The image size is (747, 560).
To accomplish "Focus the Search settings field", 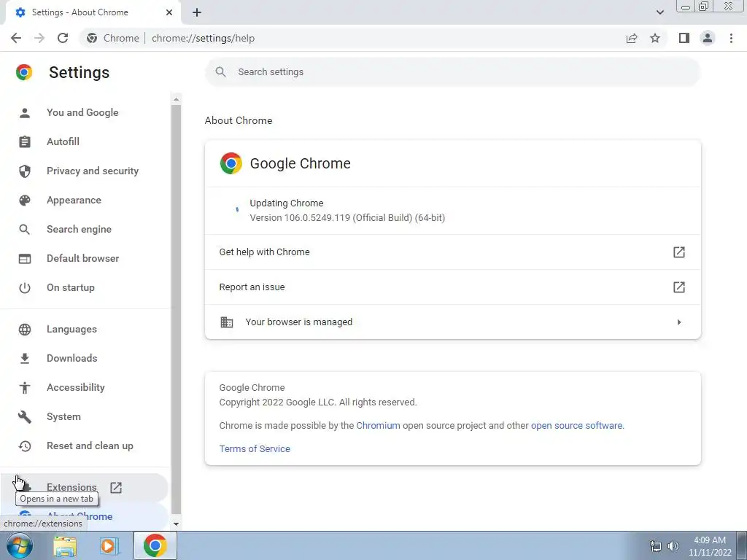I will [x=452, y=72].
